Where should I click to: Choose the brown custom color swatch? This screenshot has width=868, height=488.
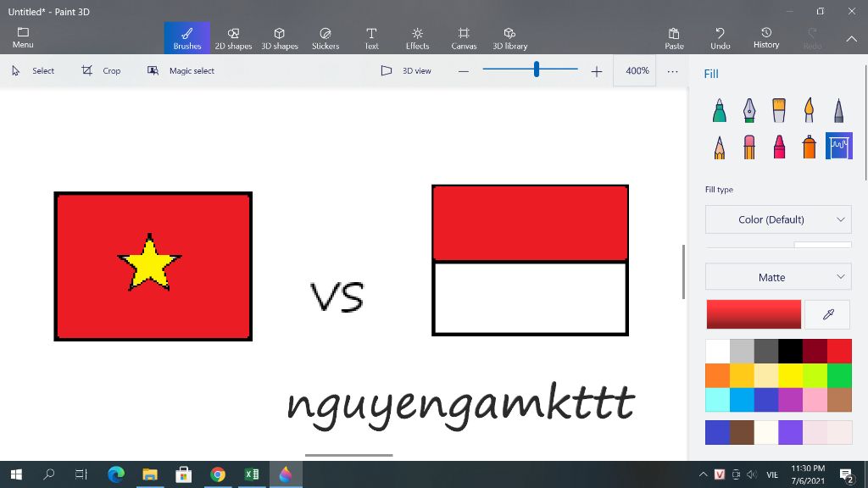[742, 433]
